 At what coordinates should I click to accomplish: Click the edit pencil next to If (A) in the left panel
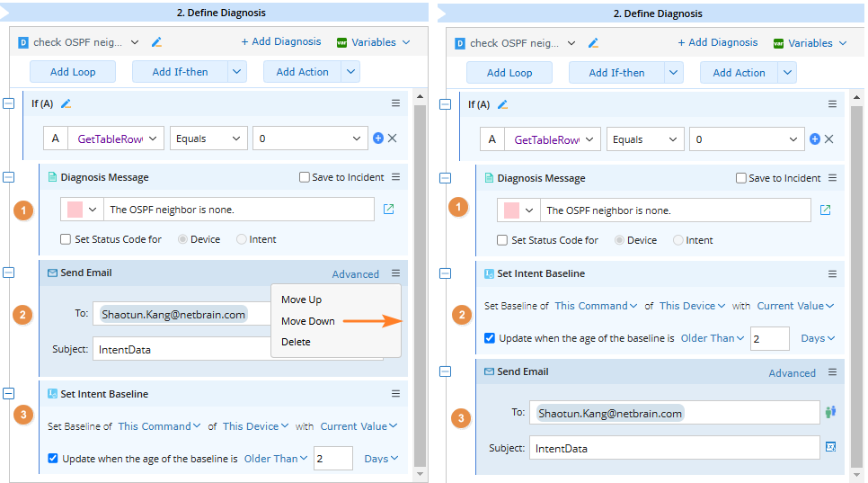click(x=66, y=104)
